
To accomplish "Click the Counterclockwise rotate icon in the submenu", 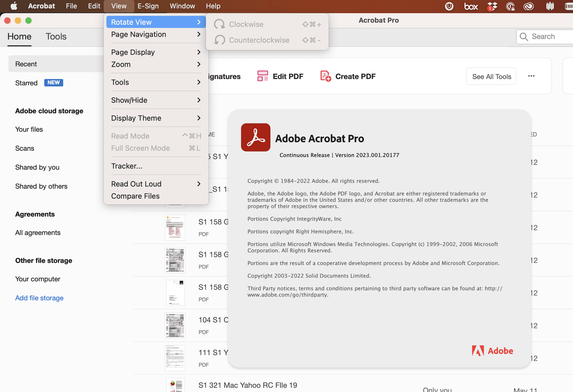I will (x=220, y=40).
